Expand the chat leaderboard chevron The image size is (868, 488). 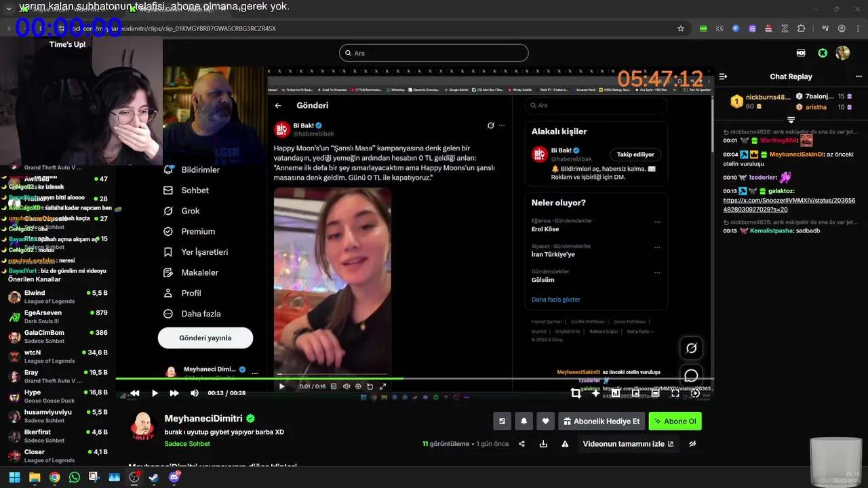(x=791, y=120)
